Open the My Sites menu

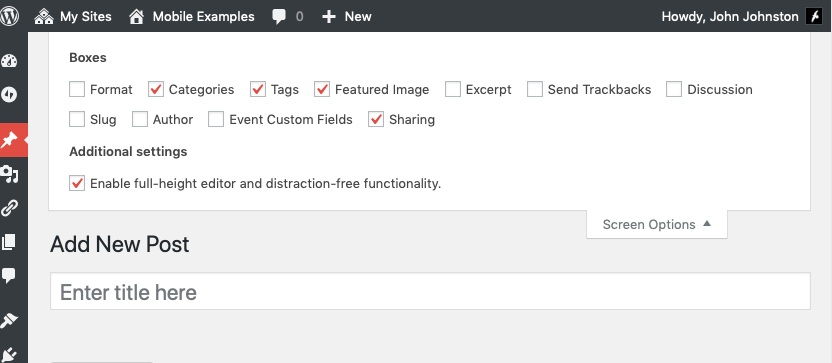pyautogui.click(x=73, y=16)
